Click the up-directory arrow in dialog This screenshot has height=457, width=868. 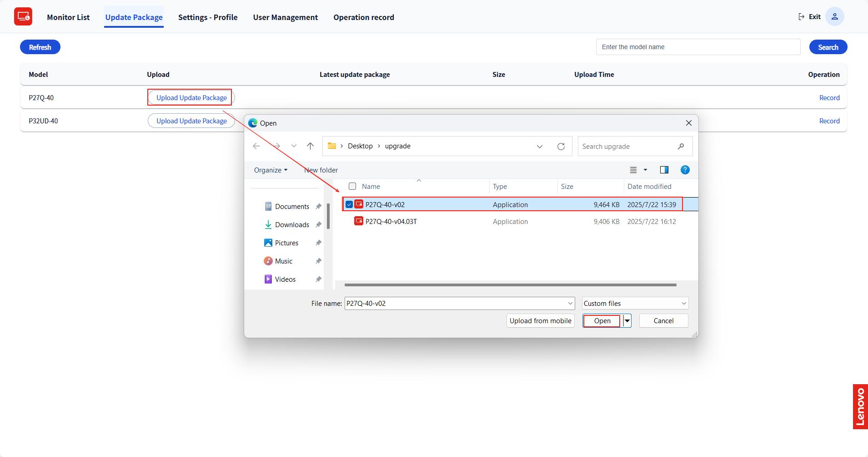tap(310, 146)
